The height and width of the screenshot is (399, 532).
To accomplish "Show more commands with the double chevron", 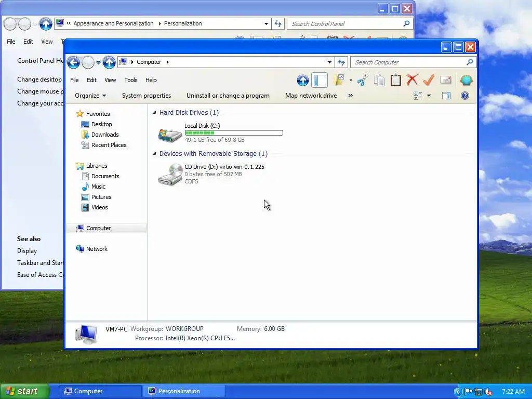I will point(351,96).
